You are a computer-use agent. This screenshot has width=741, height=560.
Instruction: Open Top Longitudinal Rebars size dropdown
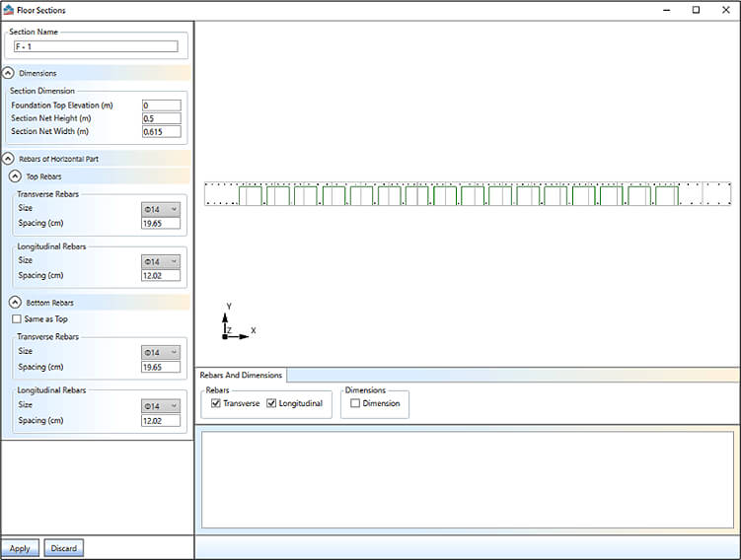pos(161,261)
